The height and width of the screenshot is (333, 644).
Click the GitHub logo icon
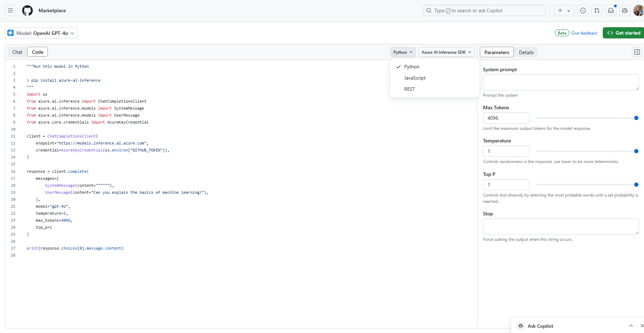pos(27,10)
